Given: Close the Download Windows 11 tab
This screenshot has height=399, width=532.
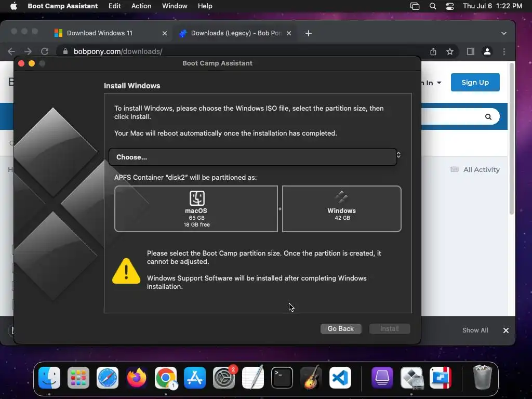Looking at the screenshot, I should 165,33.
